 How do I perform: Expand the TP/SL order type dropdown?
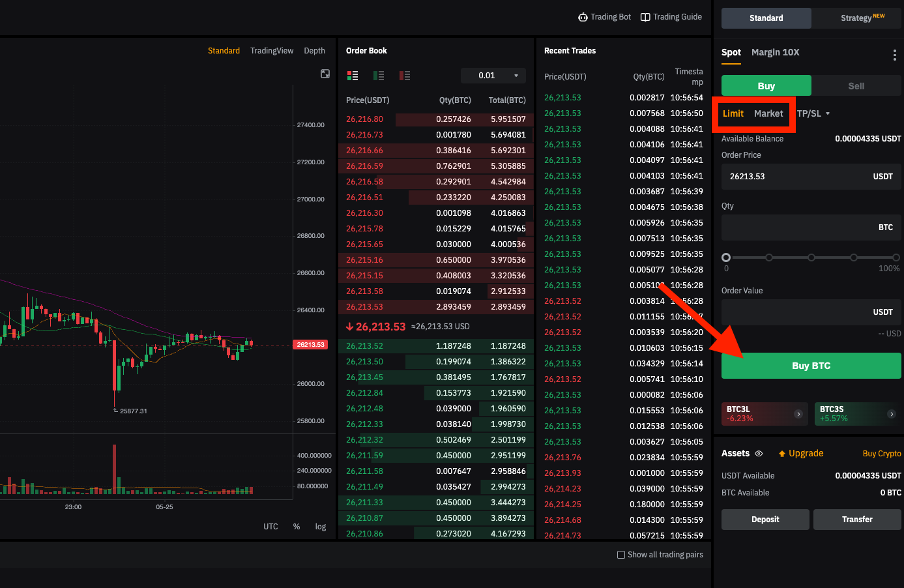click(813, 113)
